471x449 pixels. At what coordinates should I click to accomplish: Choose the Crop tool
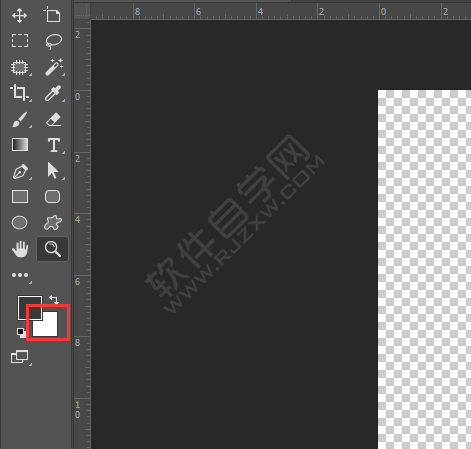click(19, 92)
